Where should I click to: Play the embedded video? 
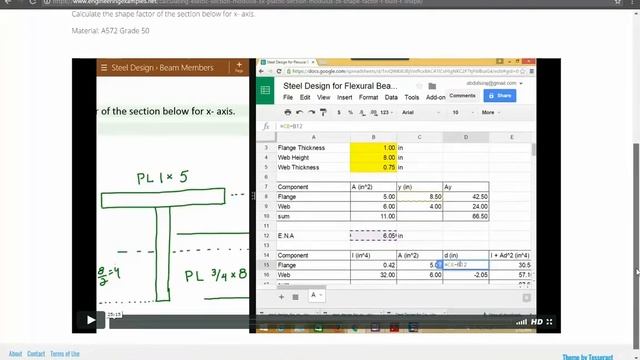91,320
